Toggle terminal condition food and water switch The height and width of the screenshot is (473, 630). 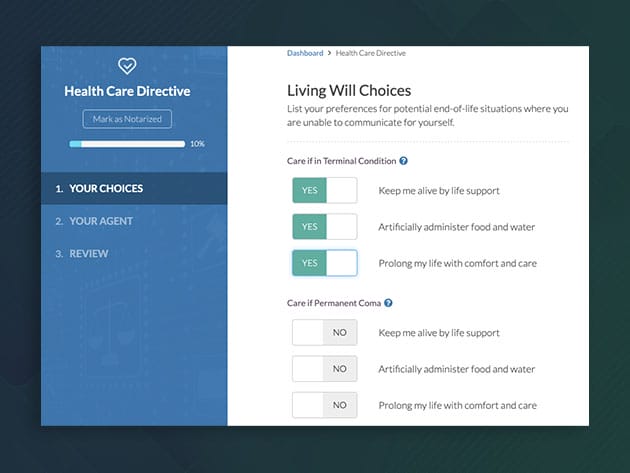[324, 226]
